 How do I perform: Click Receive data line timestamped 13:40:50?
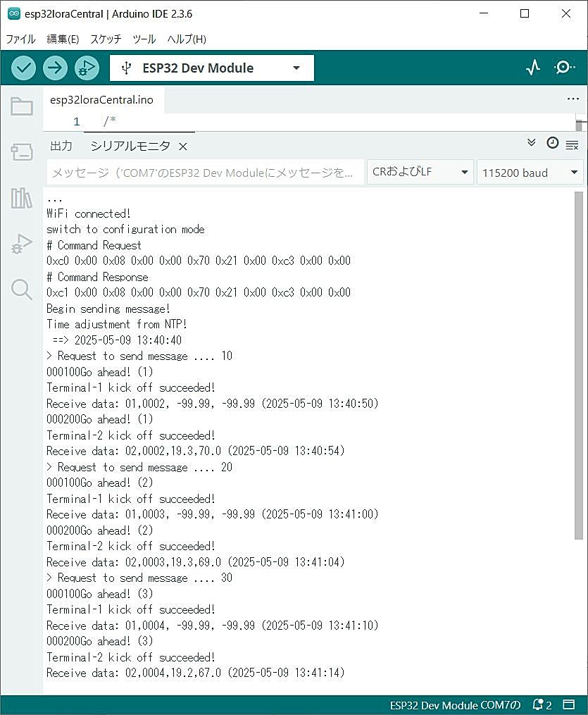coord(213,404)
